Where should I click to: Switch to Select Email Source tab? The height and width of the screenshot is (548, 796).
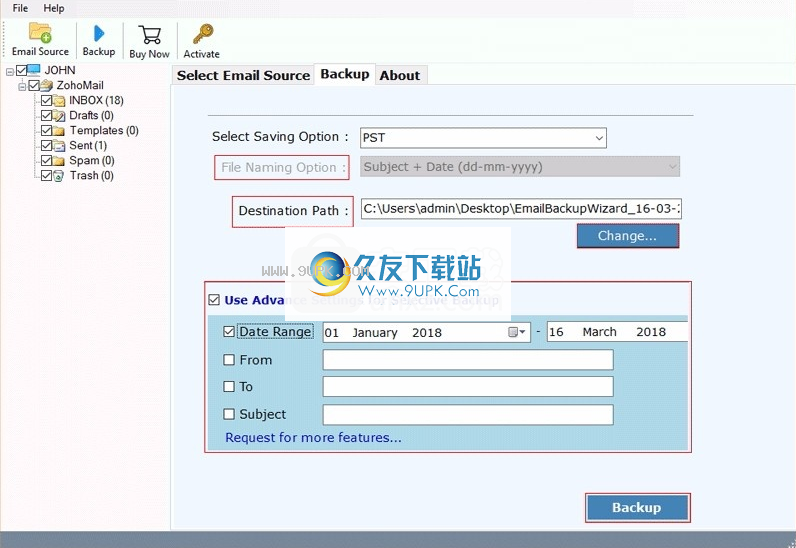(243, 75)
